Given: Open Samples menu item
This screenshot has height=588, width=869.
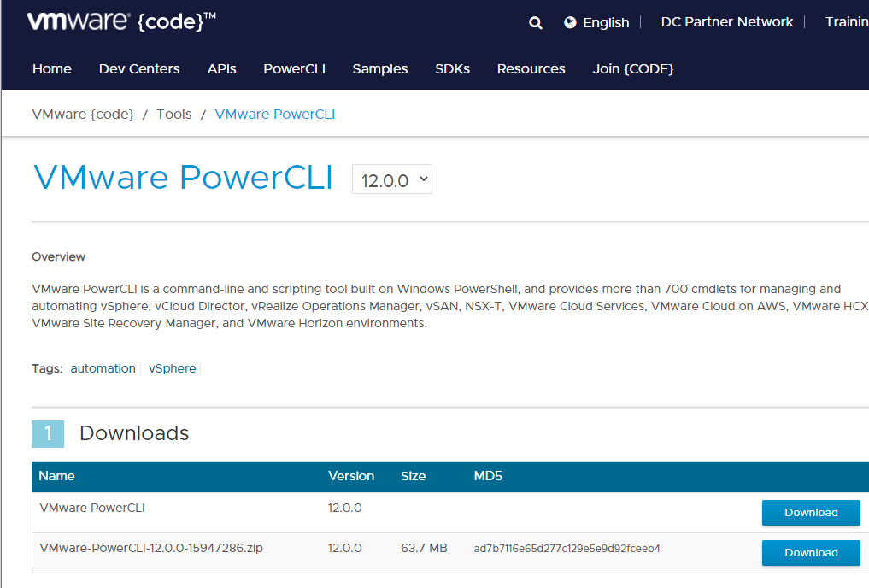Looking at the screenshot, I should pyautogui.click(x=380, y=68).
